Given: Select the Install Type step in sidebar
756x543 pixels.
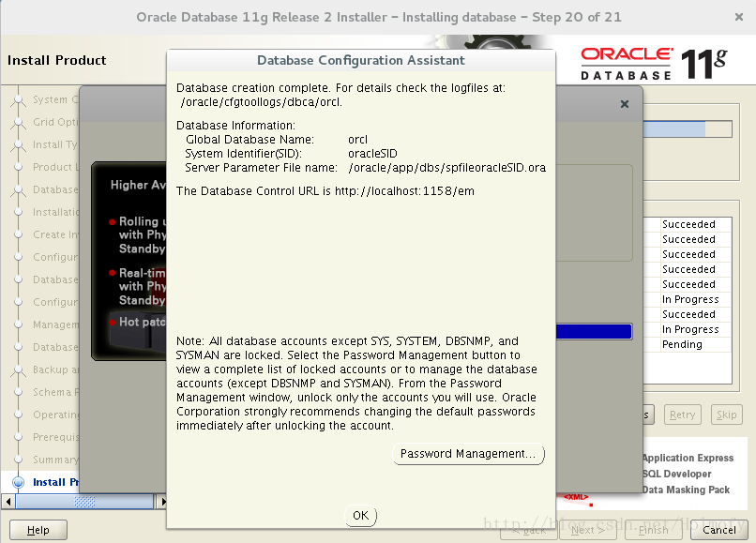Looking at the screenshot, I should tap(54, 144).
